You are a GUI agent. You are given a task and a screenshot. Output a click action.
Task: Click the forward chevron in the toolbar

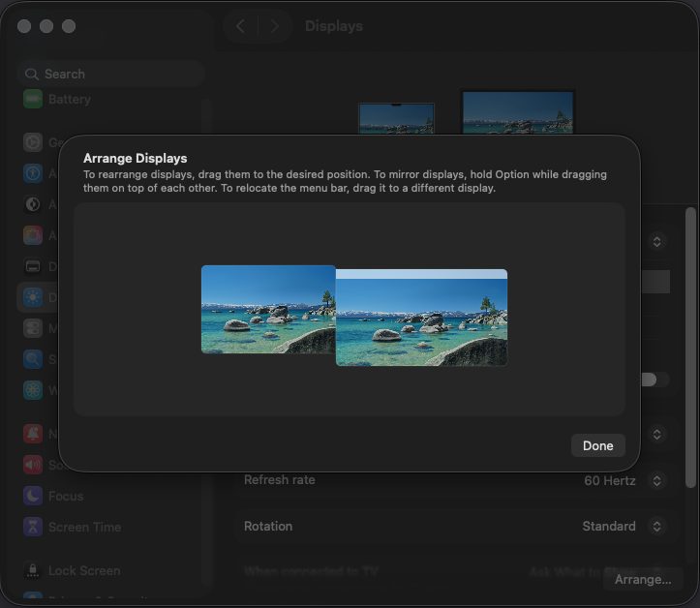coord(275,26)
